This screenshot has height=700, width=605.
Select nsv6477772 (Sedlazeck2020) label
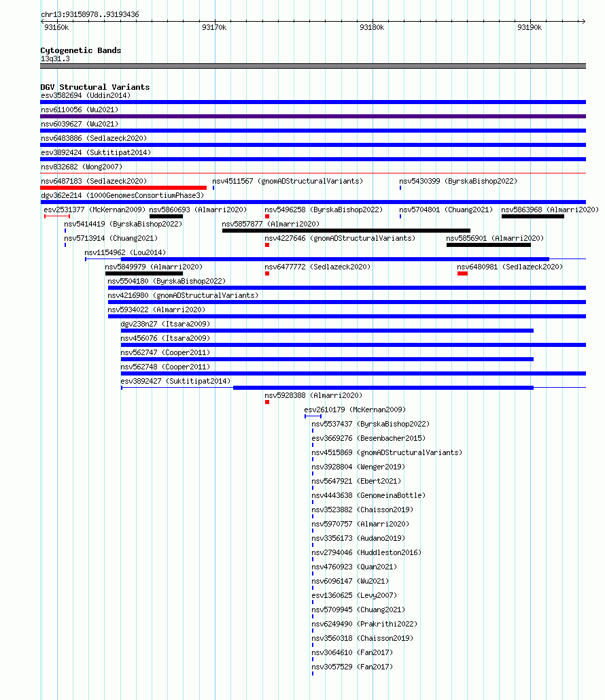[317, 267]
